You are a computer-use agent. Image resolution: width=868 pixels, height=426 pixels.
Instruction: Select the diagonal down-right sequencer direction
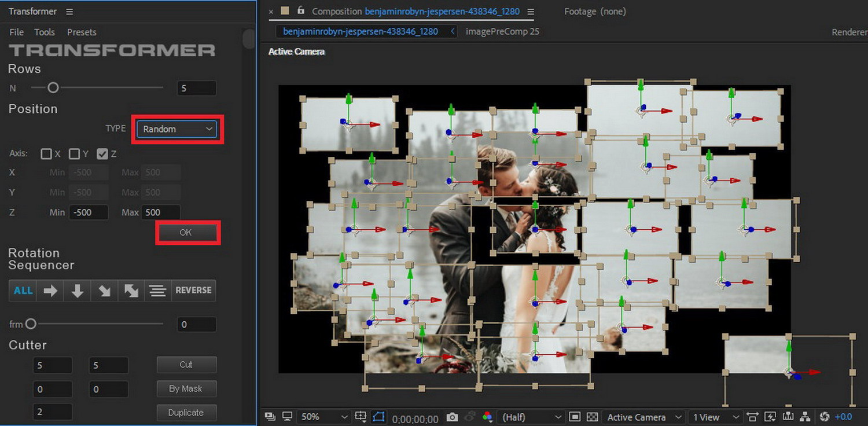104,291
